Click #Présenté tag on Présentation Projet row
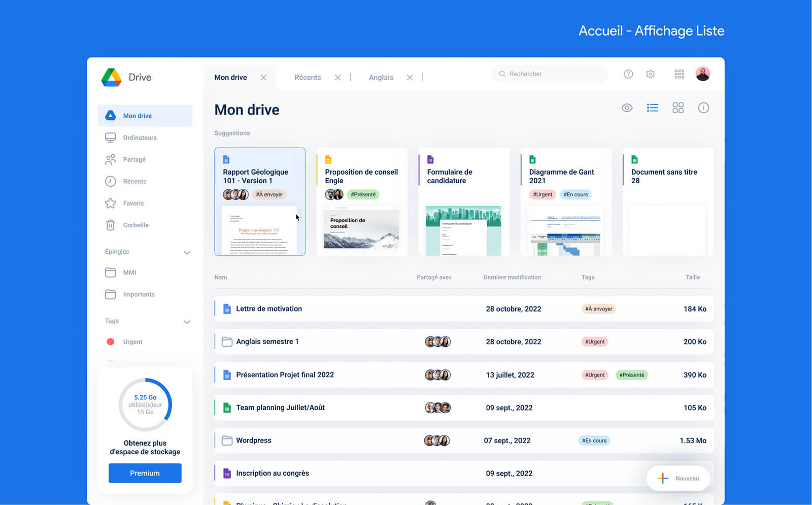 632,375
